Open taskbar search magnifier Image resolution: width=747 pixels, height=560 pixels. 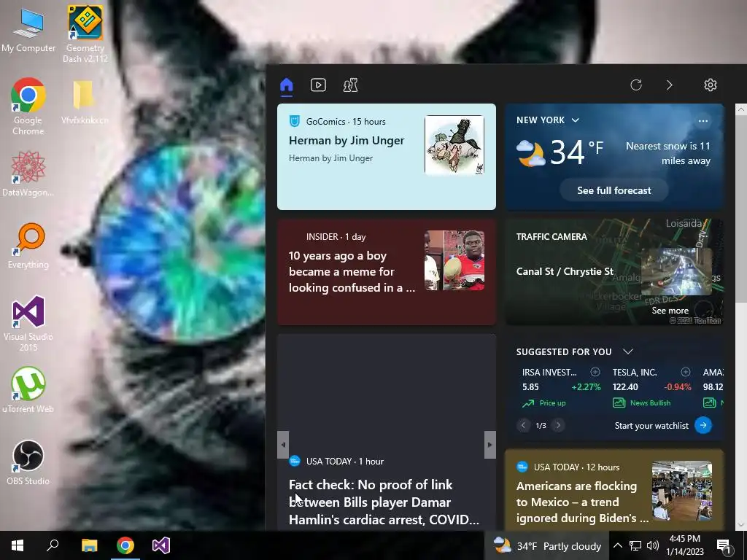click(x=53, y=545)
